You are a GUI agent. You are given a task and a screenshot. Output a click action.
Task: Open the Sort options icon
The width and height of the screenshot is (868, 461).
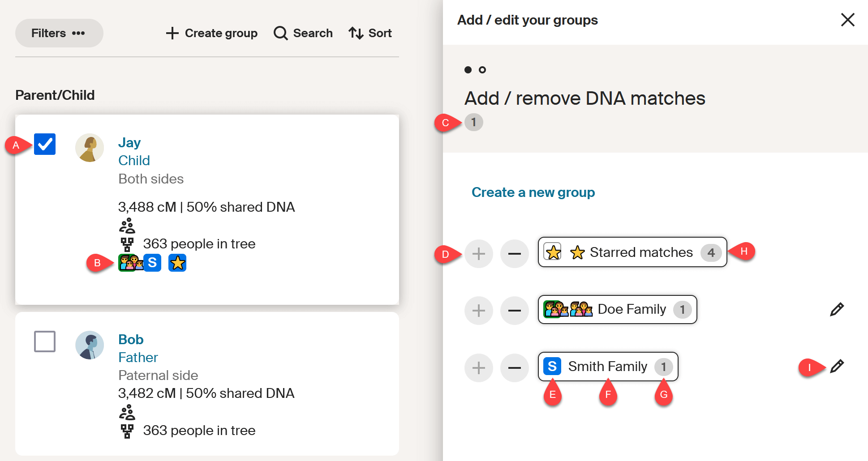coord(356,33)
